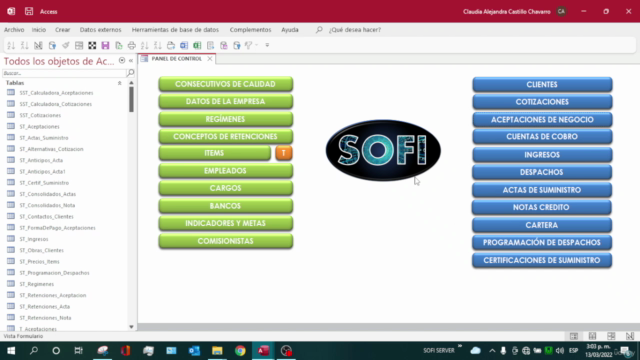Click the form layout icon in toolbar

(x=79, y=45)
